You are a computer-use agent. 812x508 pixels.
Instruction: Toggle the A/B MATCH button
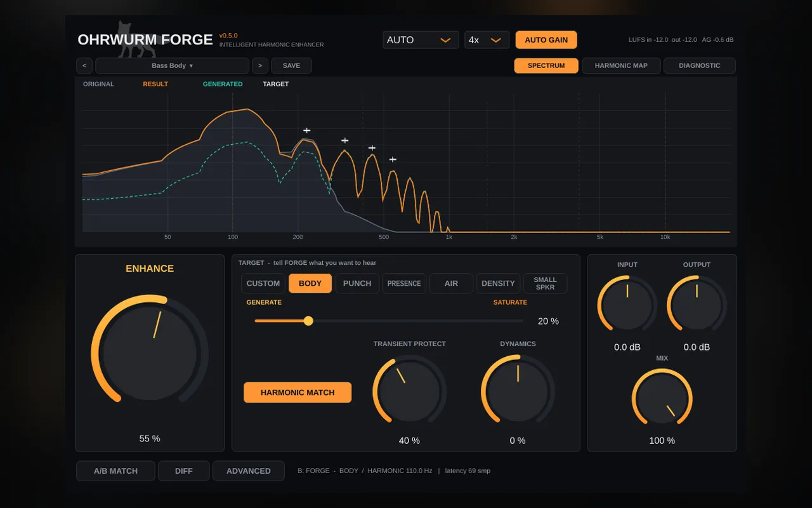click(115, 471)
